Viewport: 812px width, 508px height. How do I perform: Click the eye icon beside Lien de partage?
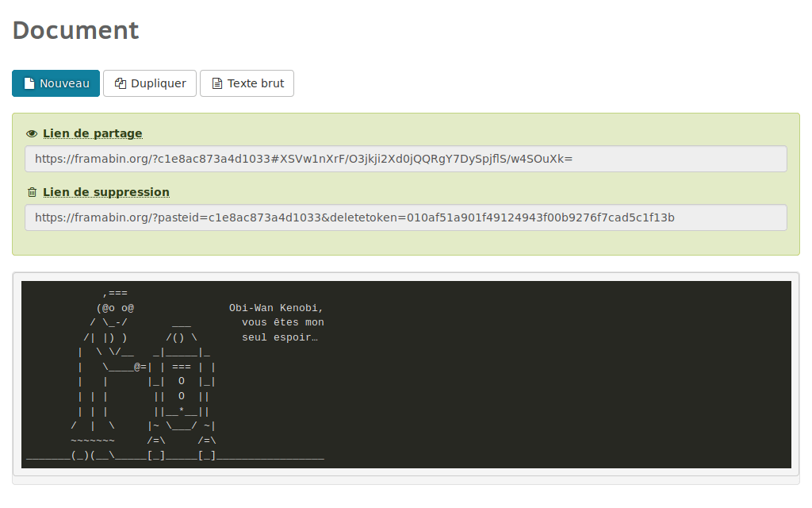[x=32, y=133]
